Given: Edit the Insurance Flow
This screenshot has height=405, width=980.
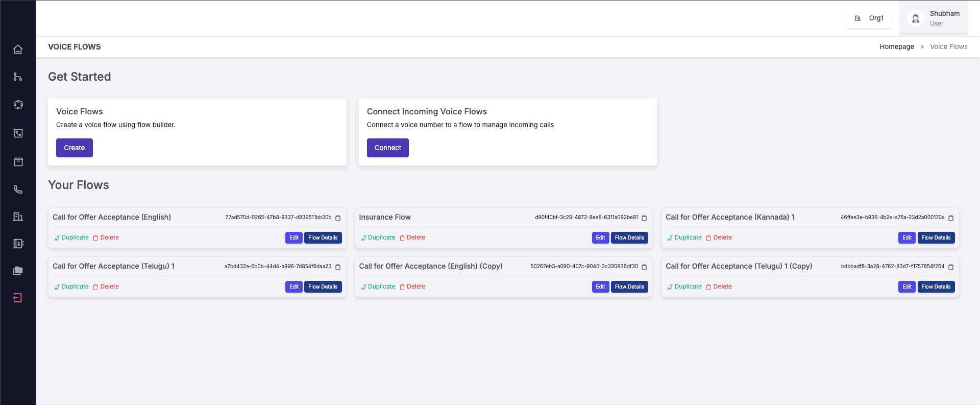Looking at the screenshot, I should click(x=600, y=238).
